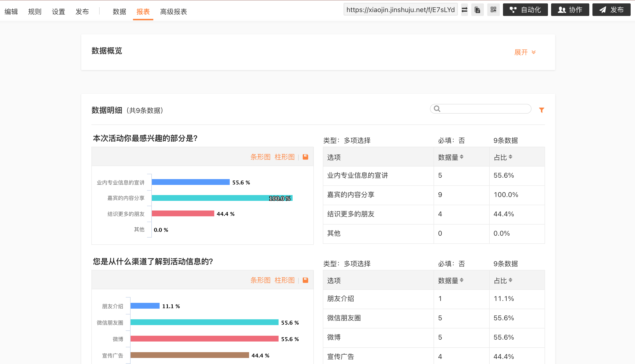
Task: Click the search box in 数据明细
Action: pos(480,109)
